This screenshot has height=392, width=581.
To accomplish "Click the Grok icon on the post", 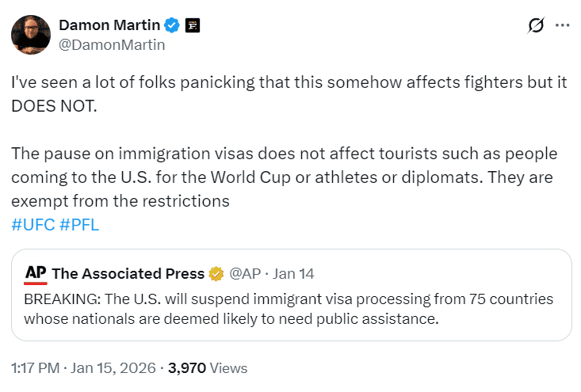I will click(536, 25).
